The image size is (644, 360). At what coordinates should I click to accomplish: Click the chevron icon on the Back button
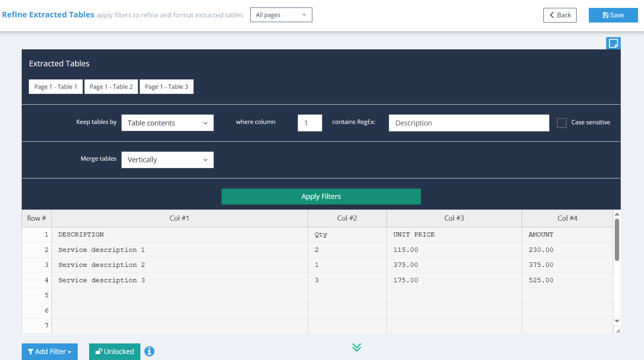[552, 15]
